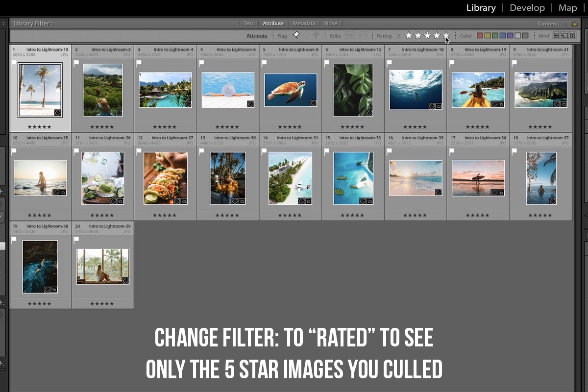Select the seaplane beach photo Intro to Lightroom-31
This screenshot has width=588, height=392.
click(x=291, y=178)
